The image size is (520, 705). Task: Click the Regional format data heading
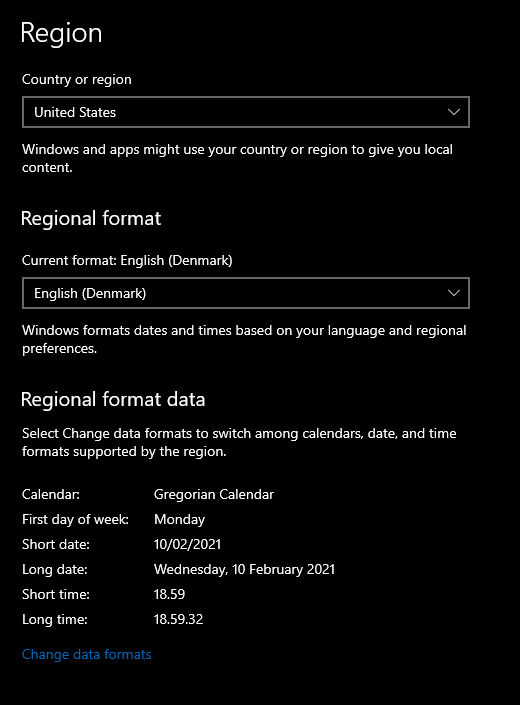click(113, 399)
